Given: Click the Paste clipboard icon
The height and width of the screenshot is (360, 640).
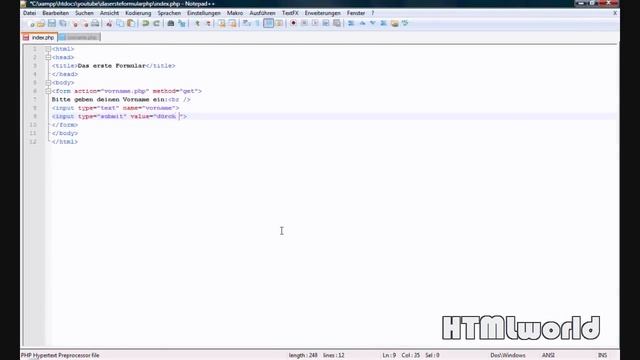Looking at the screenshot, I should tap(131, 24).
